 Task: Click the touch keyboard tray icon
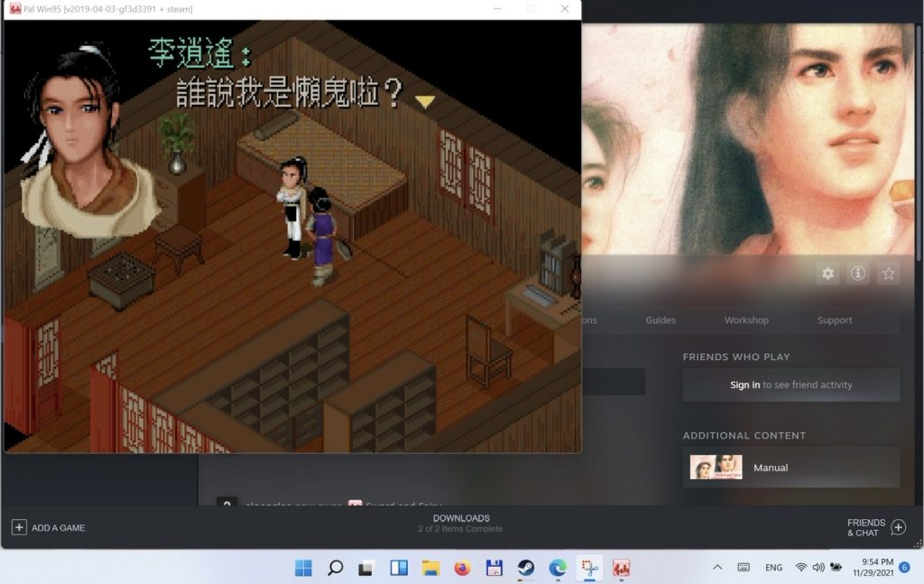(744, 568)
